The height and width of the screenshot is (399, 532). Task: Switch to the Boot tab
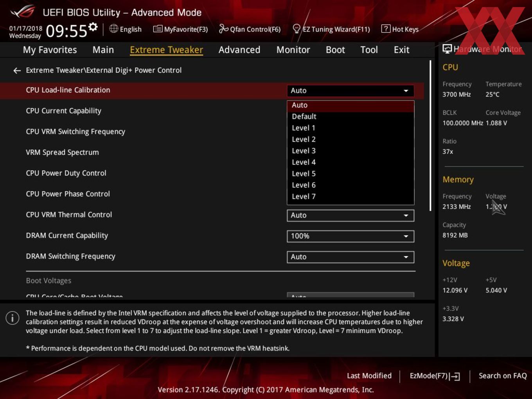(335, 50)
